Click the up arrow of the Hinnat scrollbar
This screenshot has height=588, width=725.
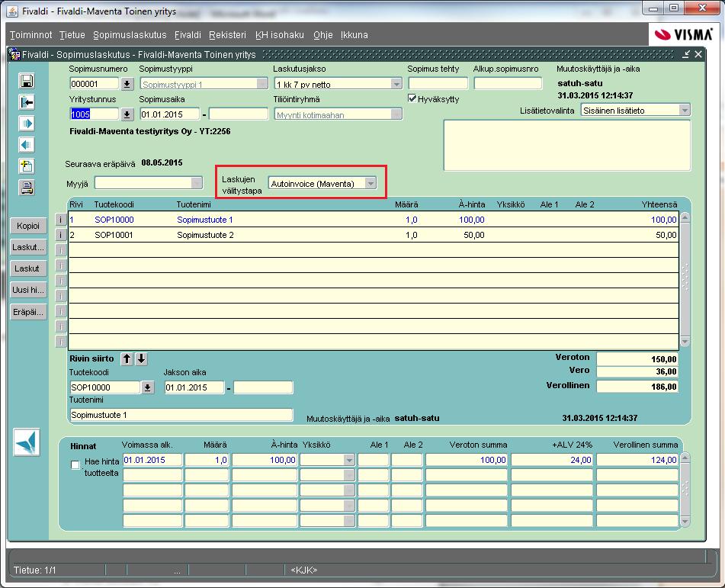click(685, 458)
